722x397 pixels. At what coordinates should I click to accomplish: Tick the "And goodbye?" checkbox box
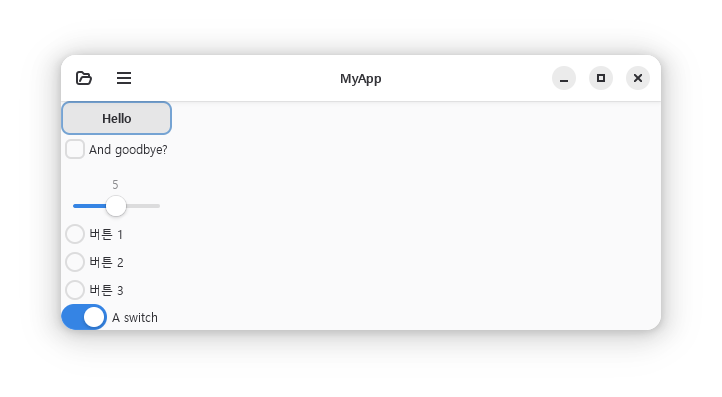click(75, 149)
